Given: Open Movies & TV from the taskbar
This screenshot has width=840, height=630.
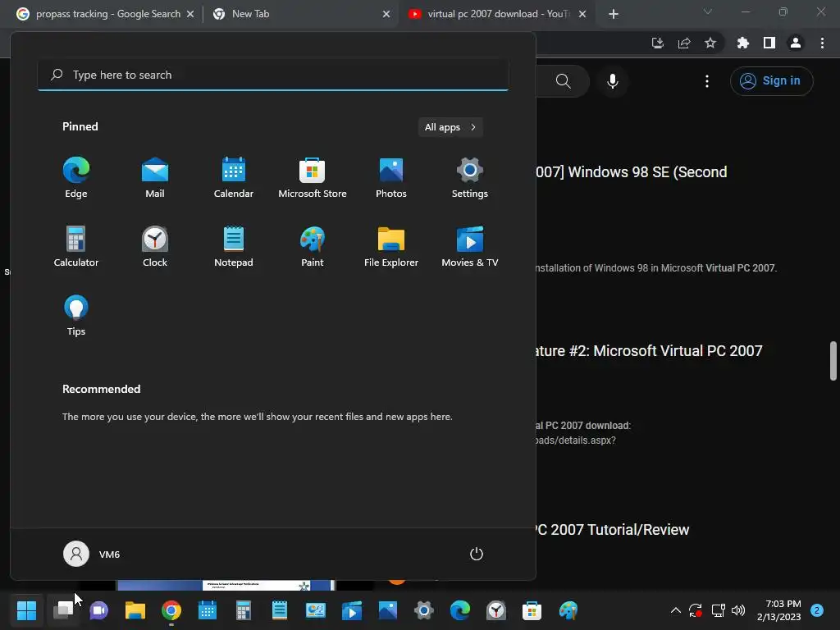Looking at the screenshot, I should 352,610.
